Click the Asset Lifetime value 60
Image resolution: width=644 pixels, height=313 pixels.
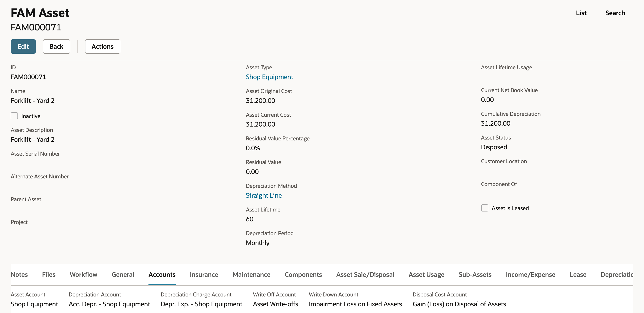(250, 219)
